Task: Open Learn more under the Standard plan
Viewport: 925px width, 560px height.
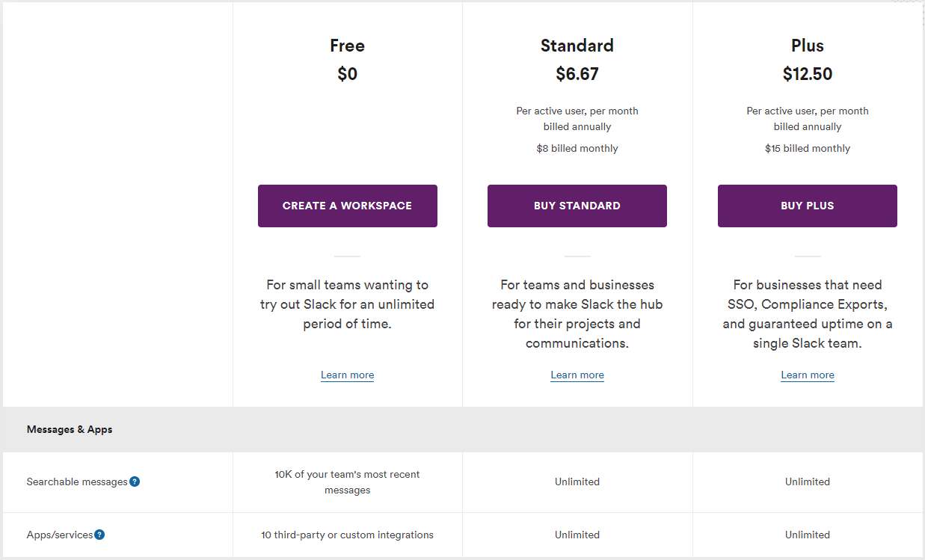Action: (577, 375)
